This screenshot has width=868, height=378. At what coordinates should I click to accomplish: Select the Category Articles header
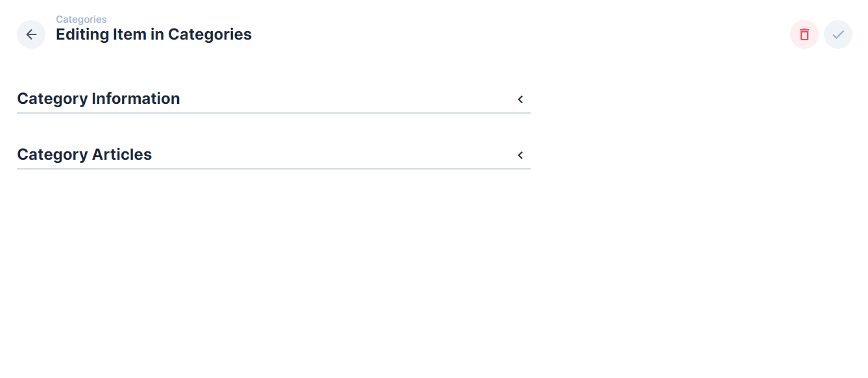coord(84,154)
